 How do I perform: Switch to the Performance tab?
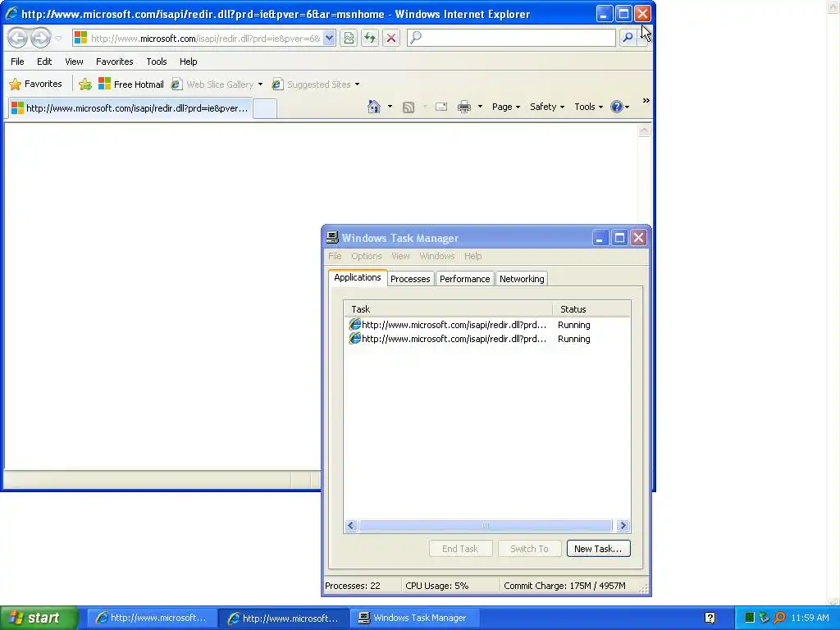464,279
